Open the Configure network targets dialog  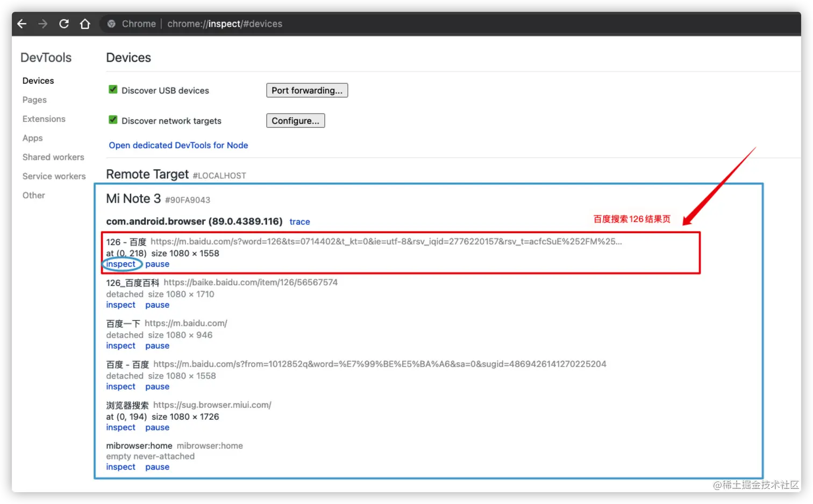(x=295, y=120)
